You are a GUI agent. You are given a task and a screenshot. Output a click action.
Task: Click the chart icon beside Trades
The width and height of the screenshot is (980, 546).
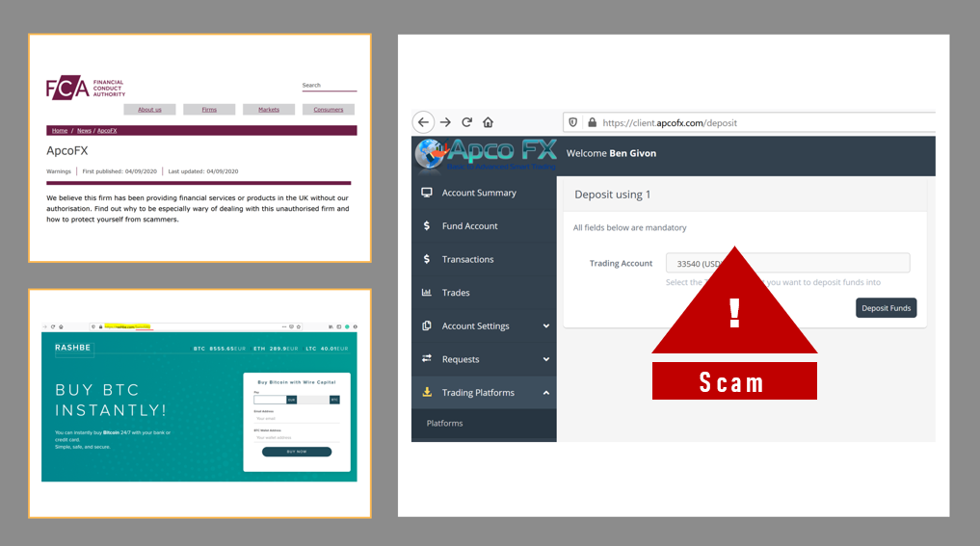coord(426,293)
